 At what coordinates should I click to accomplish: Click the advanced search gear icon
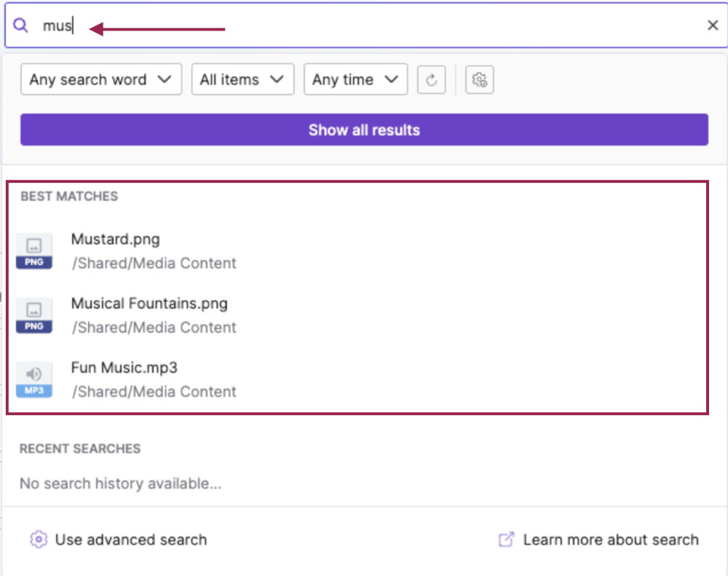pyautogui.click(x=39, y=540)
